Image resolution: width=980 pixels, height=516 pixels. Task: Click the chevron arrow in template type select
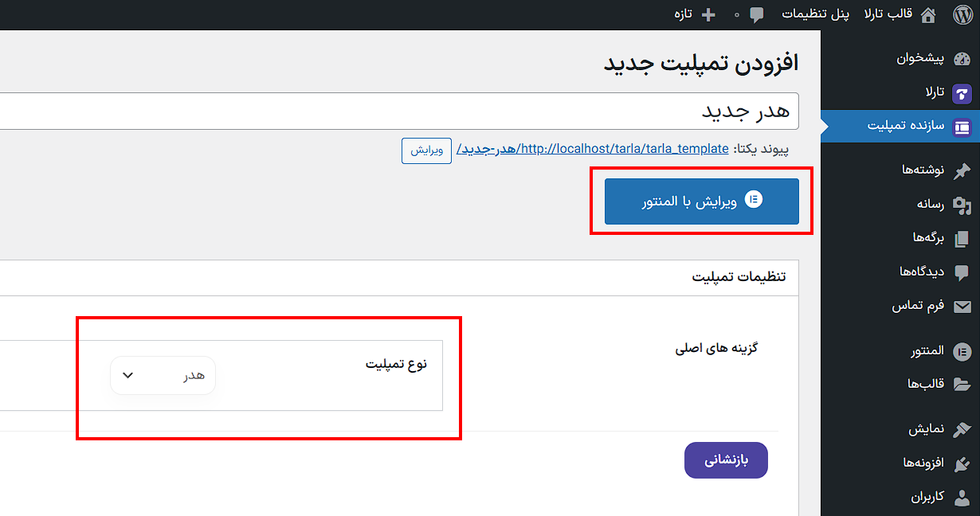pyautogui.click(x=127, y=375)
